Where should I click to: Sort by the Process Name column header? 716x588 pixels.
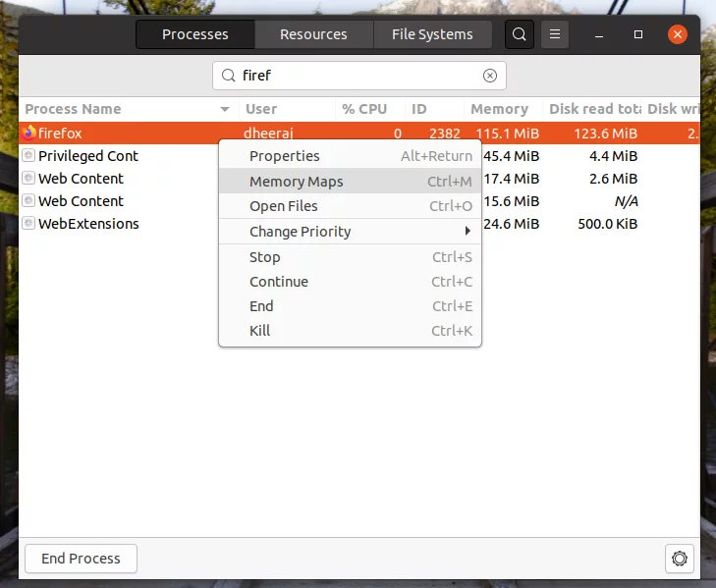129,109
